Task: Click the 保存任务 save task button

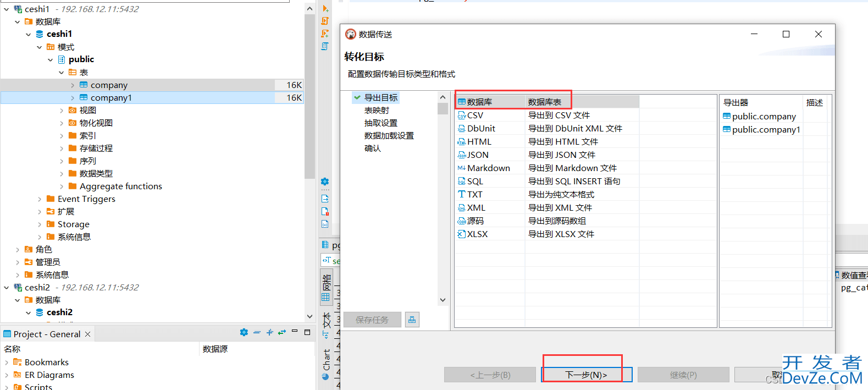Action: [372, 320]
